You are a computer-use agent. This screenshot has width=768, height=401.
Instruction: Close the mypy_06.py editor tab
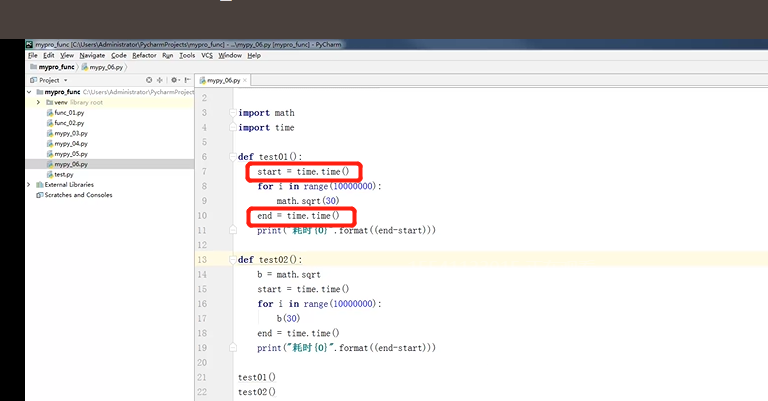(x=245, y=80)
